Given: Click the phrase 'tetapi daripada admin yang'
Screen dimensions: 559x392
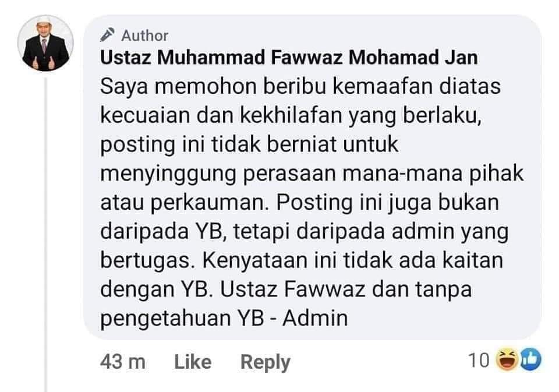Looking at the screenshot, I should pos(371,232).
